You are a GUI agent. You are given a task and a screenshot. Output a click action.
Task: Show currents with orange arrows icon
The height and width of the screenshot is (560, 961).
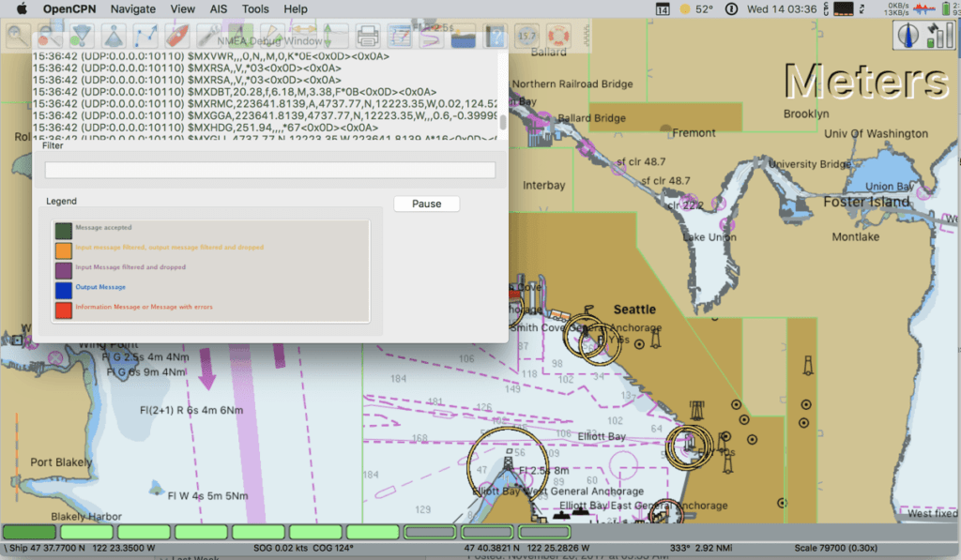click(x=304, y=37)
